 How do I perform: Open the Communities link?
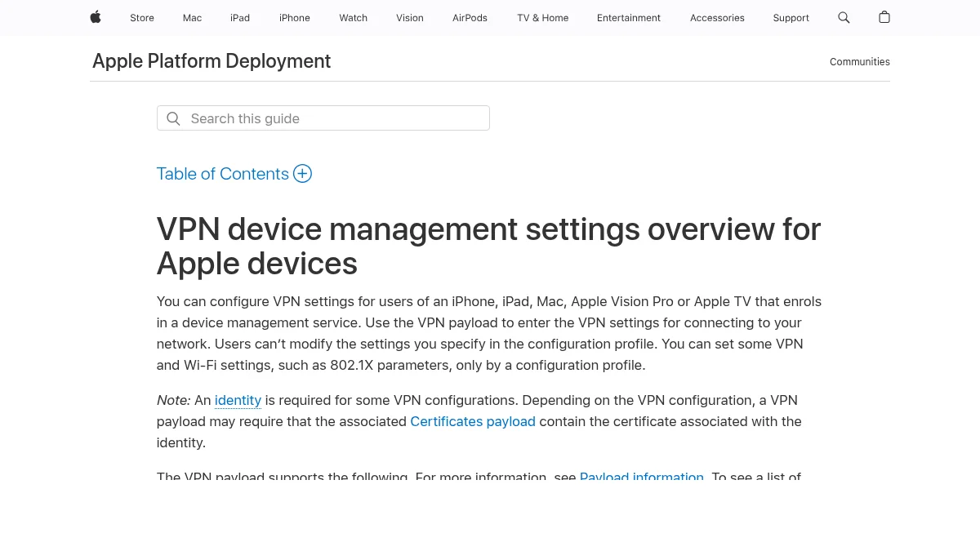[860, 62]
